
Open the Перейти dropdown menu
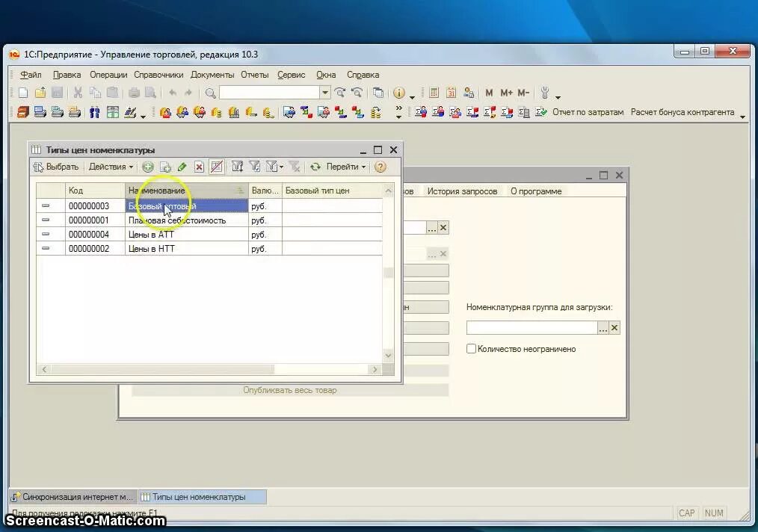(x=345, y=167)
